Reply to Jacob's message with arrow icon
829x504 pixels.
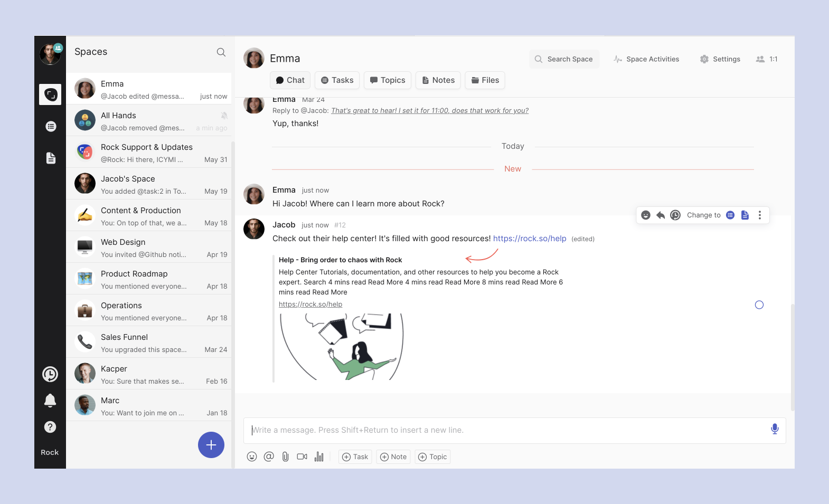pos(660,215)
